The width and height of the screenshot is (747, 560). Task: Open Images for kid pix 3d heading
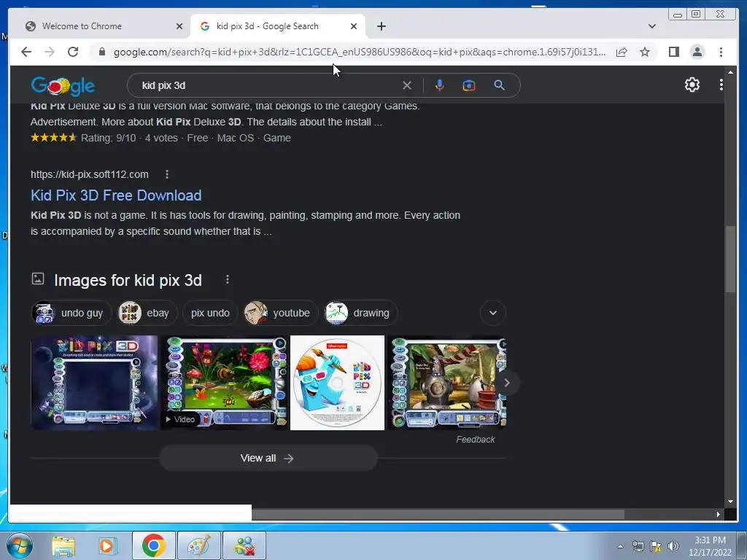[x=128, y=280]
